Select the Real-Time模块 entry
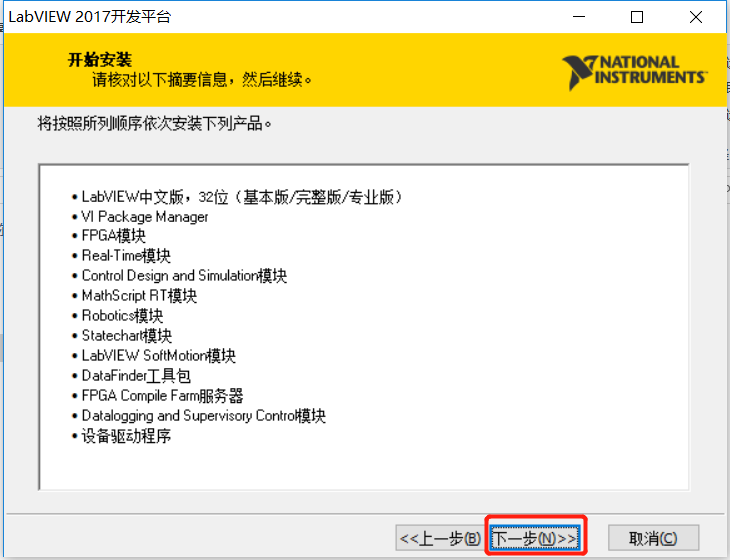The image size is (730, 560). 122,255
